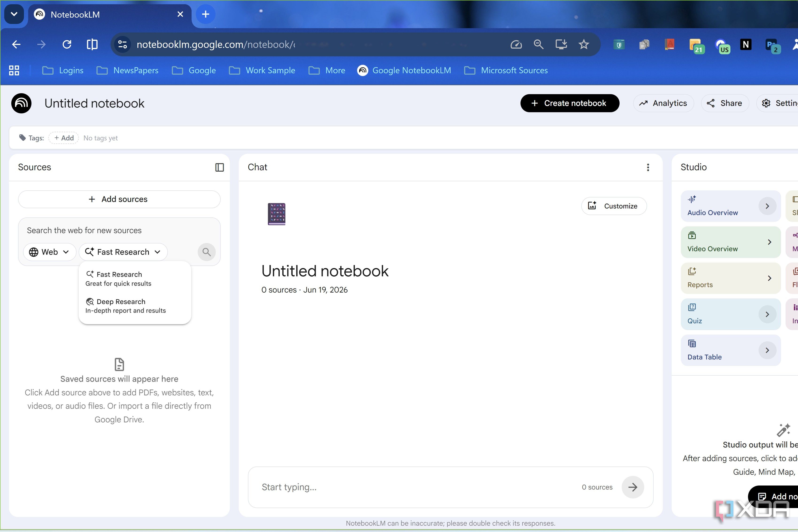Open the browser zoom magnifier icon
This screenshot has height=532, width=798.
tap(538, 44)
